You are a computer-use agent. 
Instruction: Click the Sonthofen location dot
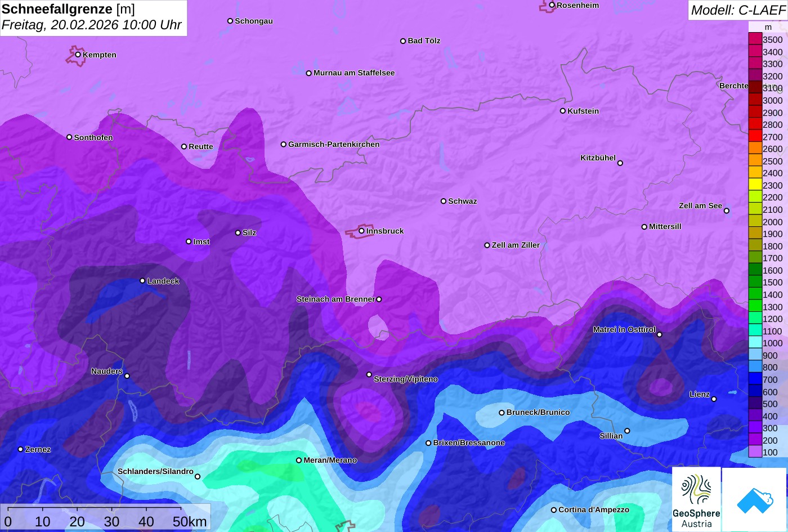[69, 137]
